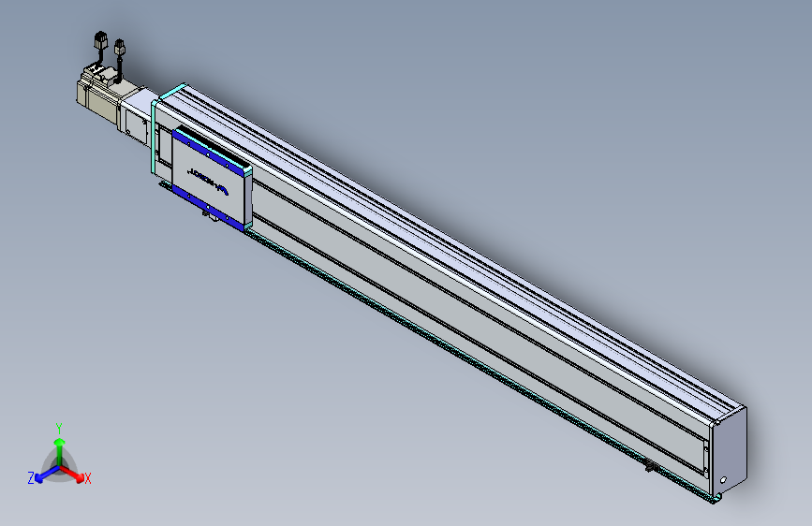
Task: Select the small sensor near the rail's far end
Action: [x=652, y=467]
